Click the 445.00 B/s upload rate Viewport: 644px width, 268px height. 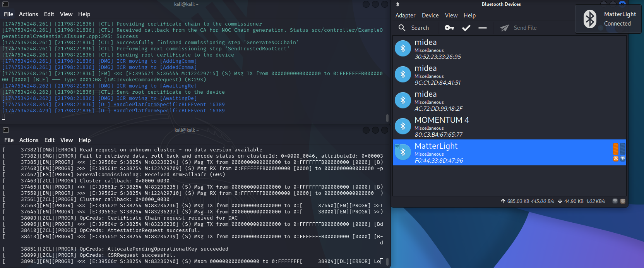543,201
